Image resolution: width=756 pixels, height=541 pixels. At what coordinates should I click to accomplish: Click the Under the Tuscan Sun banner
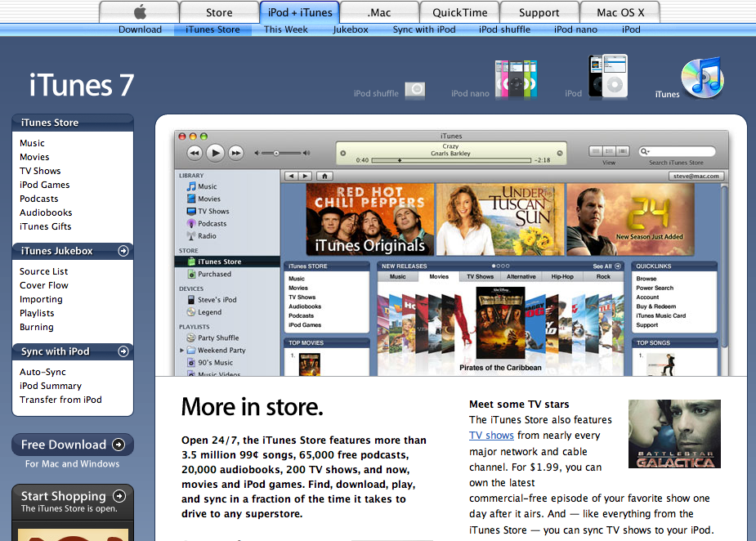coord(500,219)
